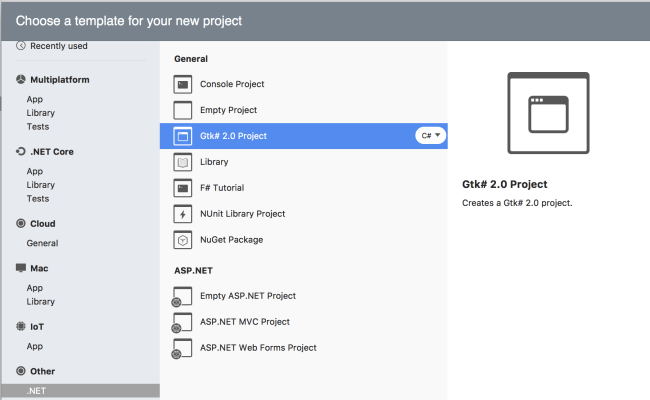650x400 pixels.
Task: Click the NUnit Library Project lightning icon
Action: click(182, 214)
